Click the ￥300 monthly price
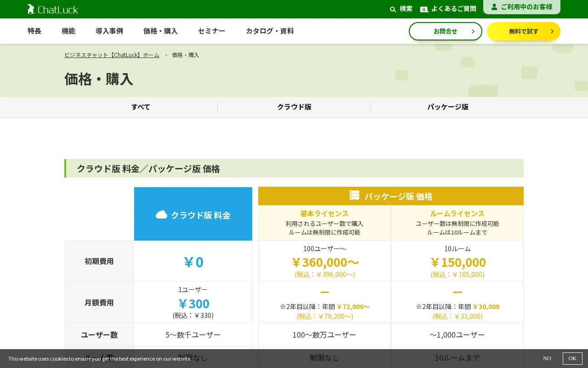 tap(193, 304)
